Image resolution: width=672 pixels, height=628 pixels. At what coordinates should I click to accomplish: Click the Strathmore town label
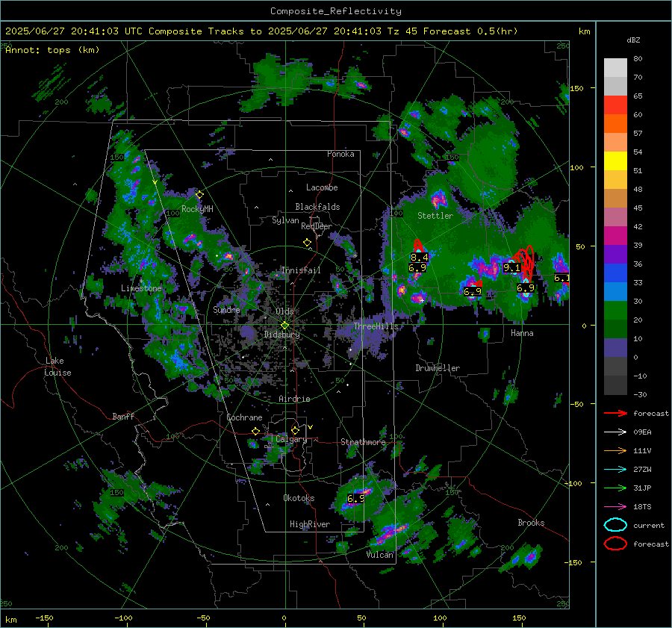point(363,442)
